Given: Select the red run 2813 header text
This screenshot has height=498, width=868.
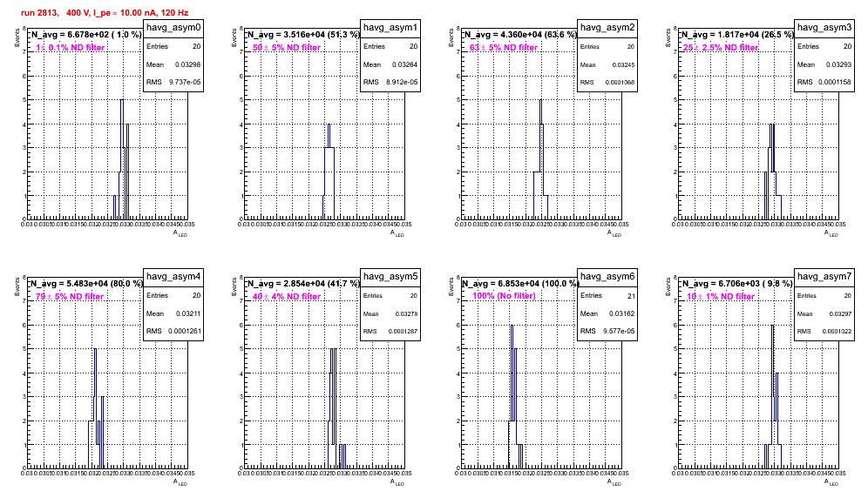Looking at the screenshot, I should pyautogui.click(x=105, y=12).
